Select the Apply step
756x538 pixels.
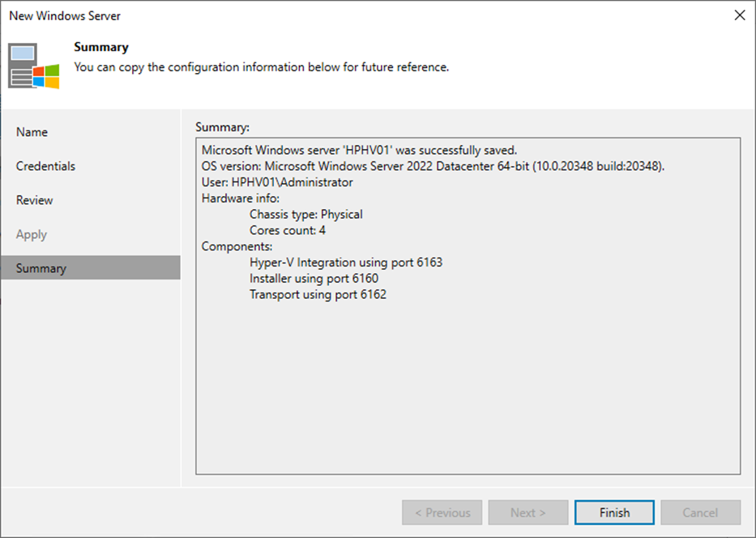pyautogui.click(x=32, y=235)
